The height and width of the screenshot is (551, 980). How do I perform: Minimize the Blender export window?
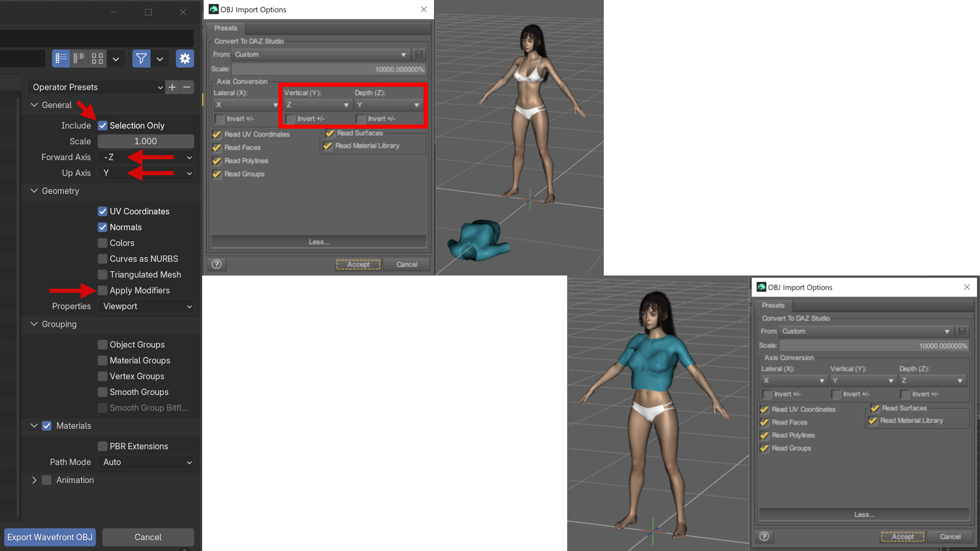coord(114,12)
